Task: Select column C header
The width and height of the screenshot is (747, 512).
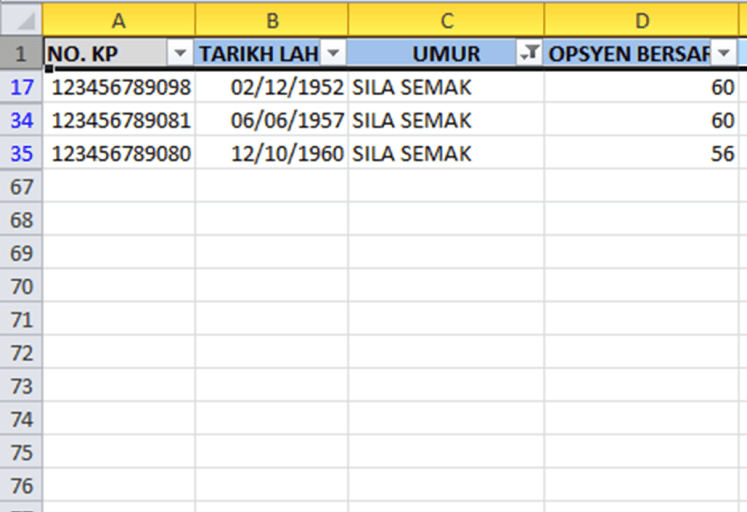Action: click(446, 19)
